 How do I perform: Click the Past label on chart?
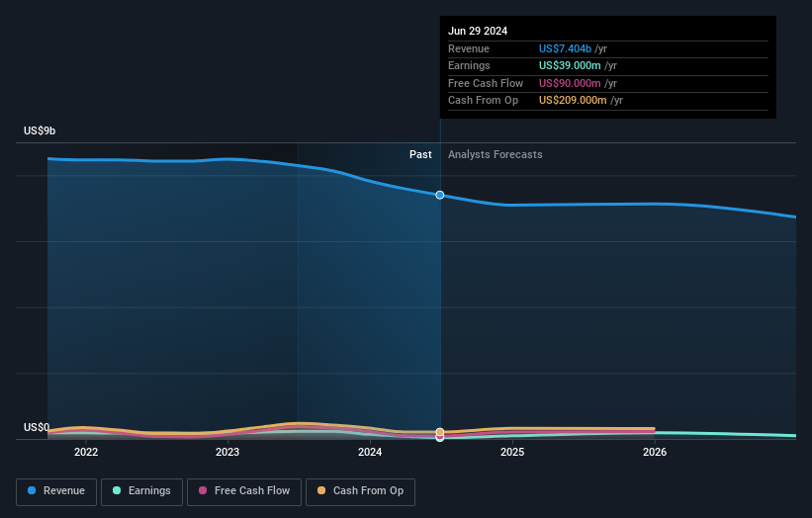pyautogui.click(x=420, y=155)
